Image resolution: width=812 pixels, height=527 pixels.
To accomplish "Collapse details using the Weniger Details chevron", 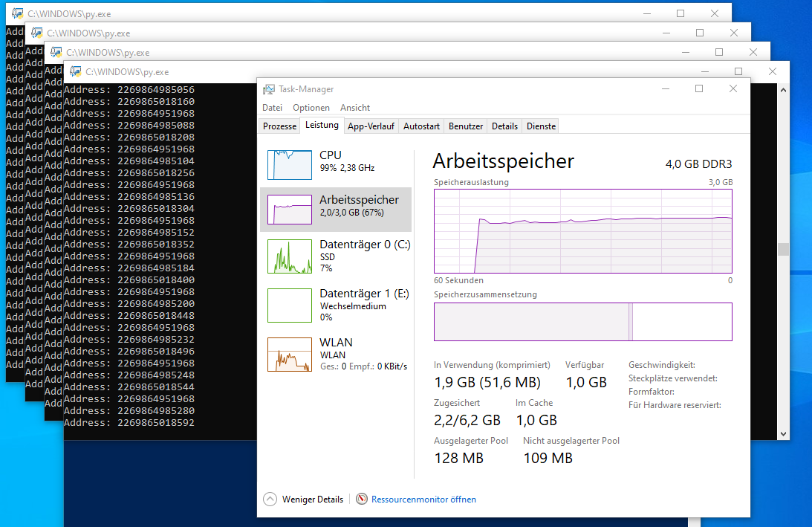I will [269, 499].
